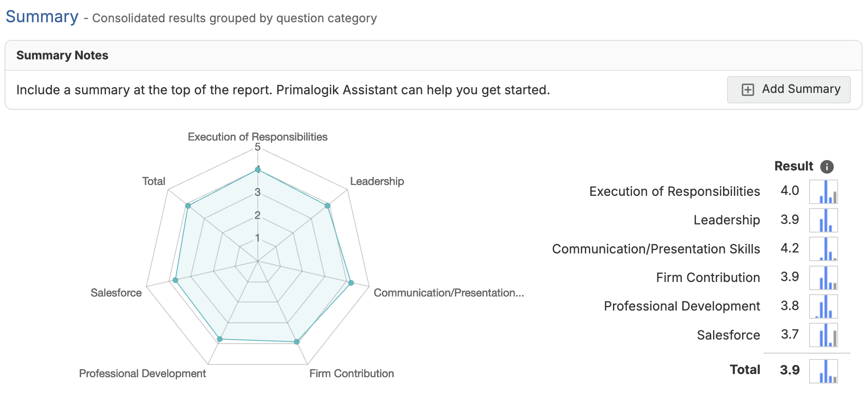The height and width of the screenshot is (408, 868).
Task: Select the Salesforce point on radar chart
Action: (x=175, y=281)
